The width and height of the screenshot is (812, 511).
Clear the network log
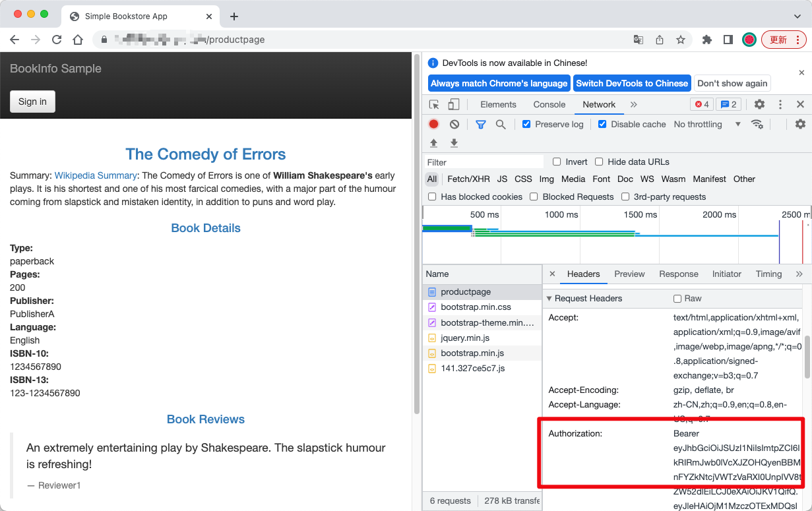(454, 124)
